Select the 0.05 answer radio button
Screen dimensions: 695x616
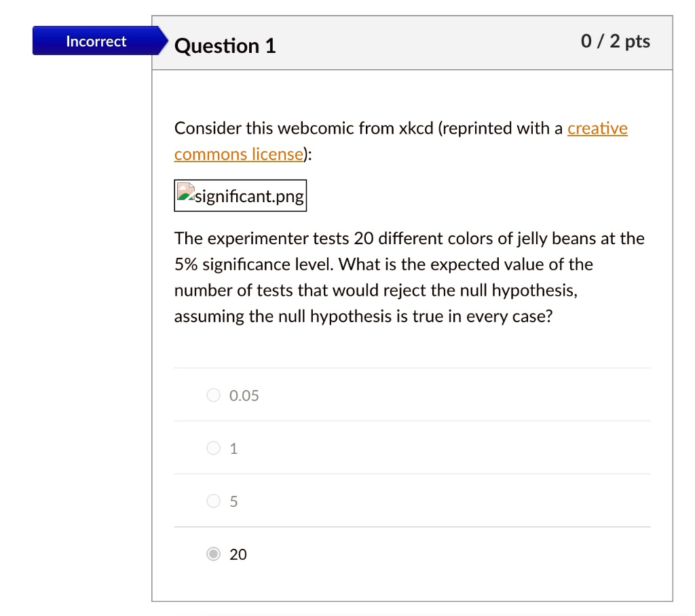tap(213, 396)
